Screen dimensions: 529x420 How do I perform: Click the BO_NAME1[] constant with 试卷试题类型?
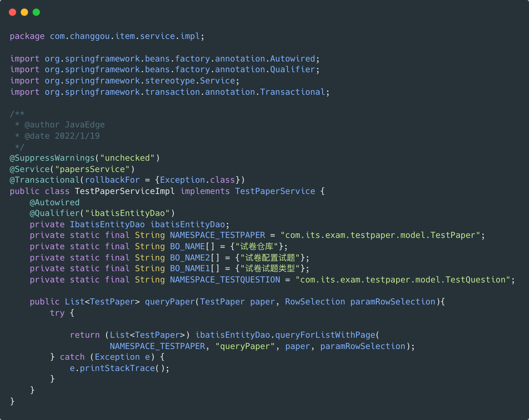[x=169, y=269]
